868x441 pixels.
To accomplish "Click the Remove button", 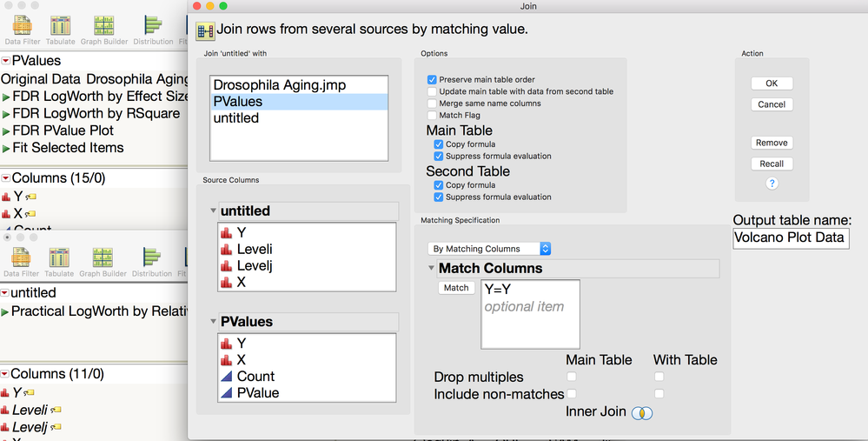I will click(772, 143).
